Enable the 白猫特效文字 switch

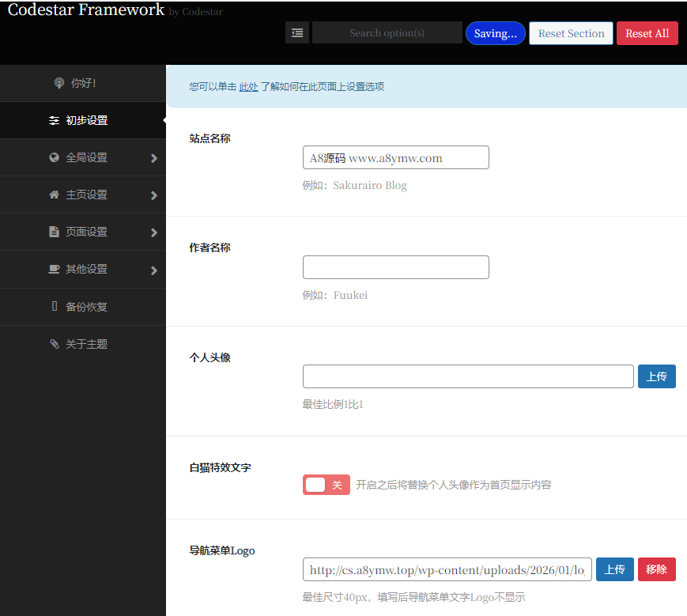click(326, 484)
